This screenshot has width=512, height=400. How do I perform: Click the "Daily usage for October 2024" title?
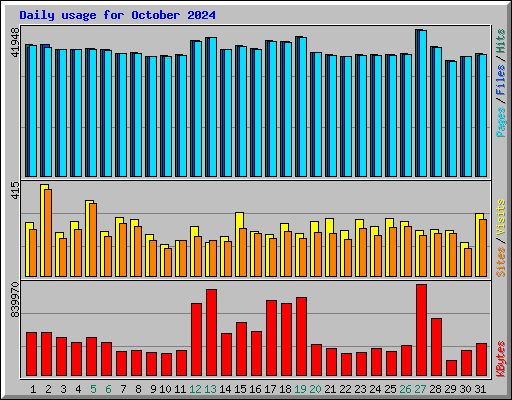(x=117, y=15)
